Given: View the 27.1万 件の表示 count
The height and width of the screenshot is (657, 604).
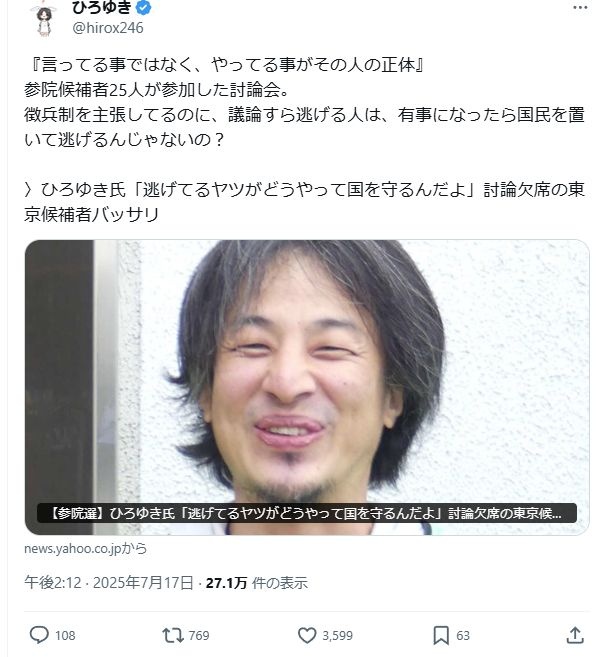Looking at the screenshot, I should pyautogui.click(x=257, y=583).
